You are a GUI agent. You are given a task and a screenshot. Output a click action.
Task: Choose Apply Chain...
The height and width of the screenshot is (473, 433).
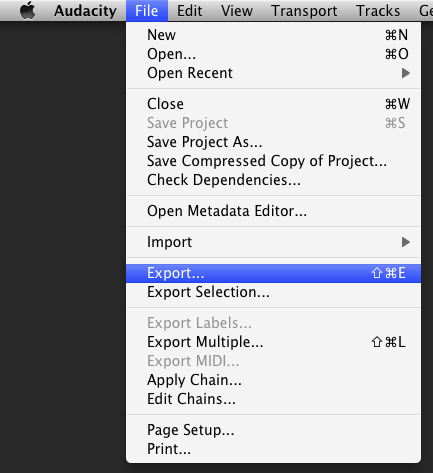(273, 380)
